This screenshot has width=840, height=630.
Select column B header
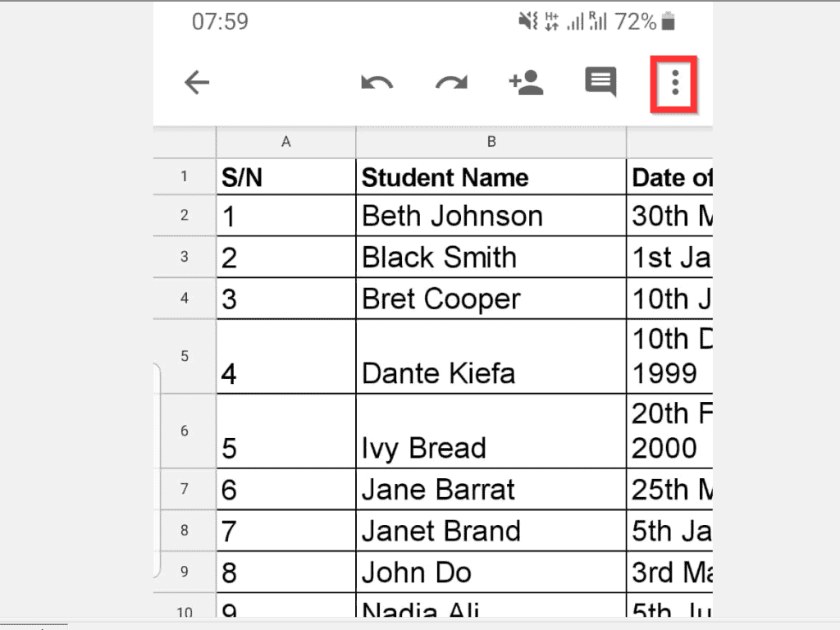(x=491, y=142)
